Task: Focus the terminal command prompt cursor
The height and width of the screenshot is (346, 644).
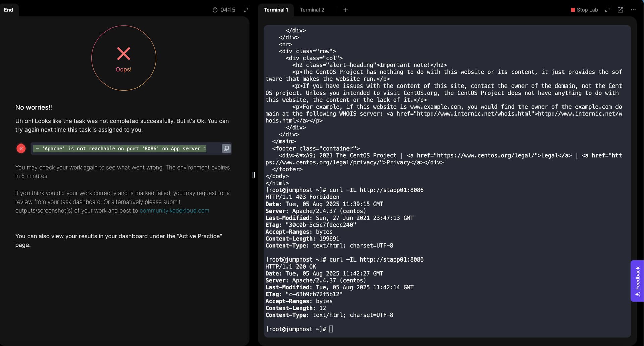Action: pyautogui.click(x=331, y=329)
